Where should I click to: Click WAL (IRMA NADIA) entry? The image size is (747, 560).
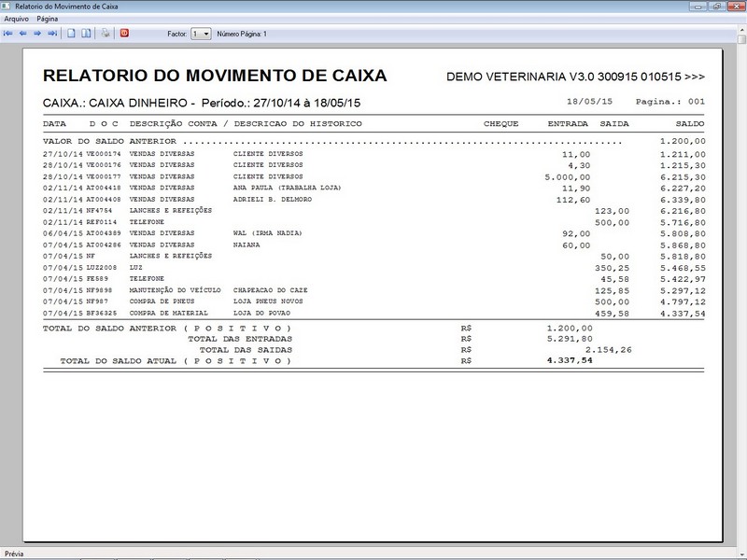tap(268, 233)
